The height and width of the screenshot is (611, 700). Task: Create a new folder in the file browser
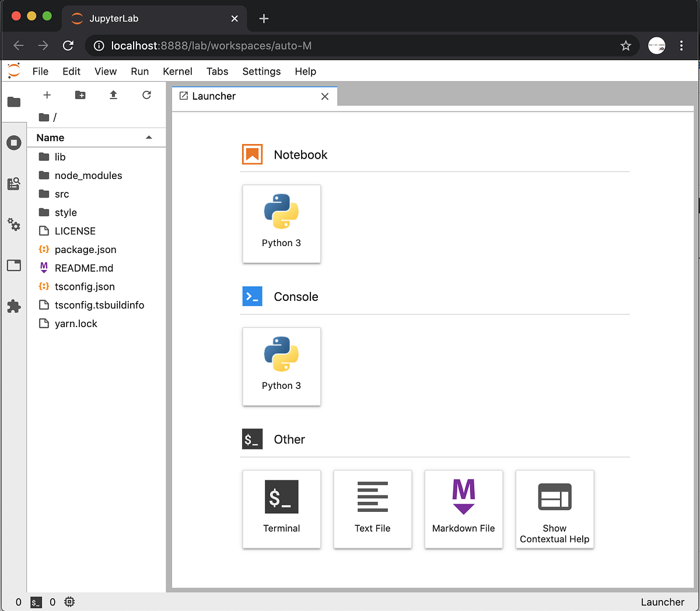[80, 94]
